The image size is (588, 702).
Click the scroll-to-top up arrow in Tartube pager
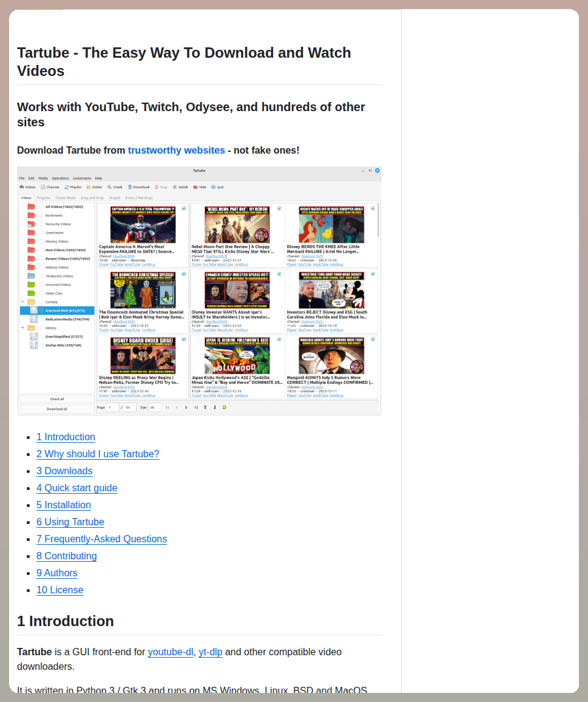[x=205, y=407]
